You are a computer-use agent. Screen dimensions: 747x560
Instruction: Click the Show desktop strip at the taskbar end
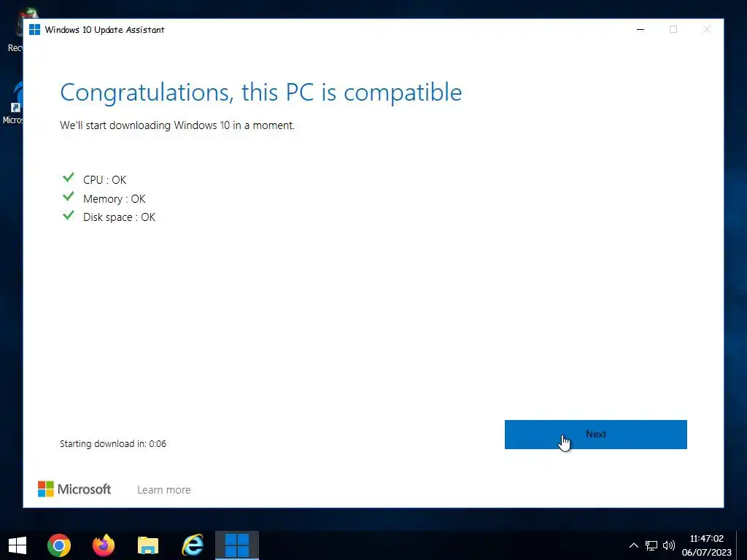pyautogui.click(x=742, y=545)
